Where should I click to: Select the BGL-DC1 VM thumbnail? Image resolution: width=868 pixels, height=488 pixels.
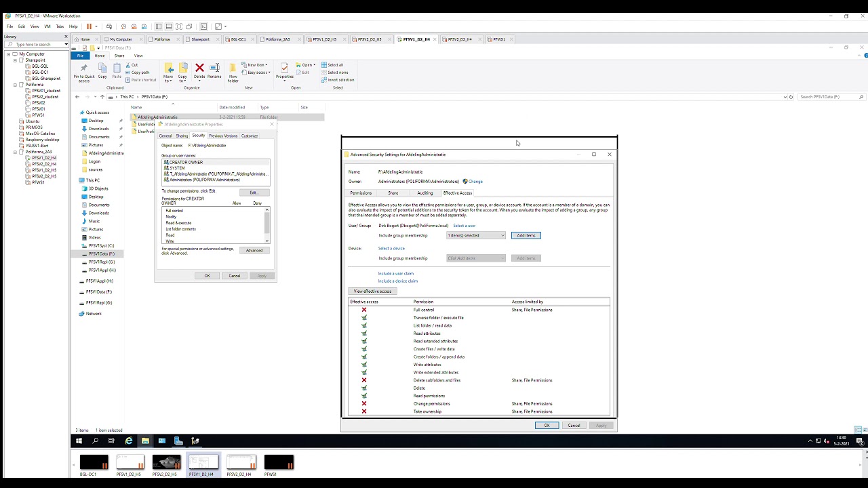[x=94, y=464]
